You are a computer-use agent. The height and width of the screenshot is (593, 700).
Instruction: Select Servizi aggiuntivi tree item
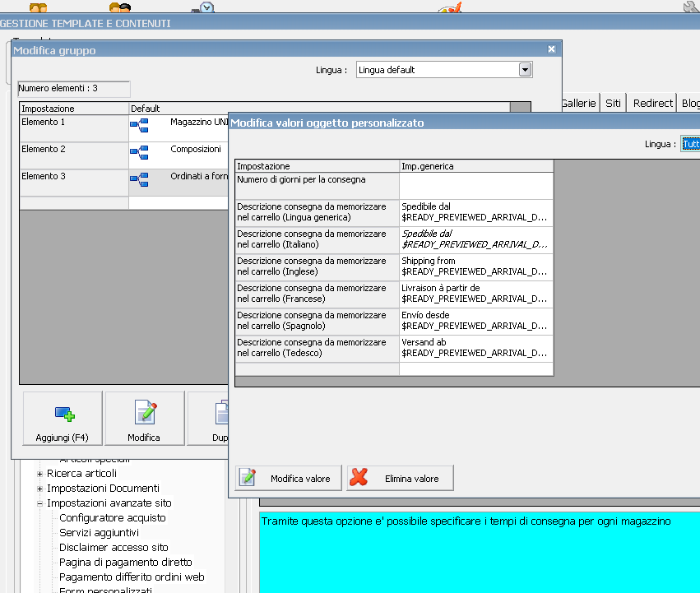pyautogui.click(x=99, y=532)
